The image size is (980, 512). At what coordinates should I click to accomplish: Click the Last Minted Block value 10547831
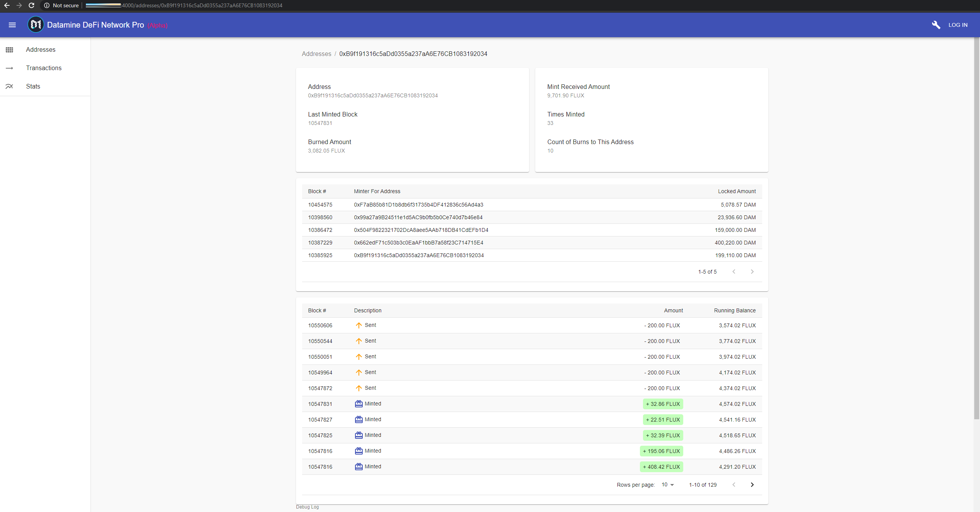click(320, 123)
